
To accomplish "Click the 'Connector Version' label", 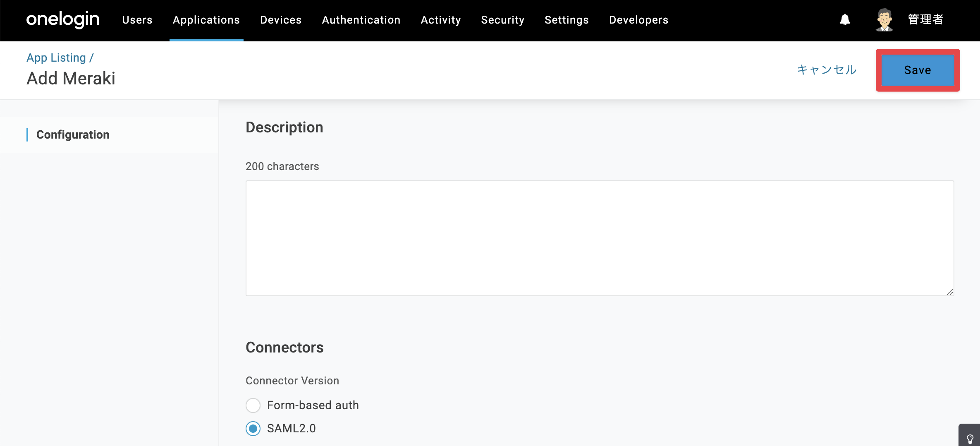I will tap(292, 380).
